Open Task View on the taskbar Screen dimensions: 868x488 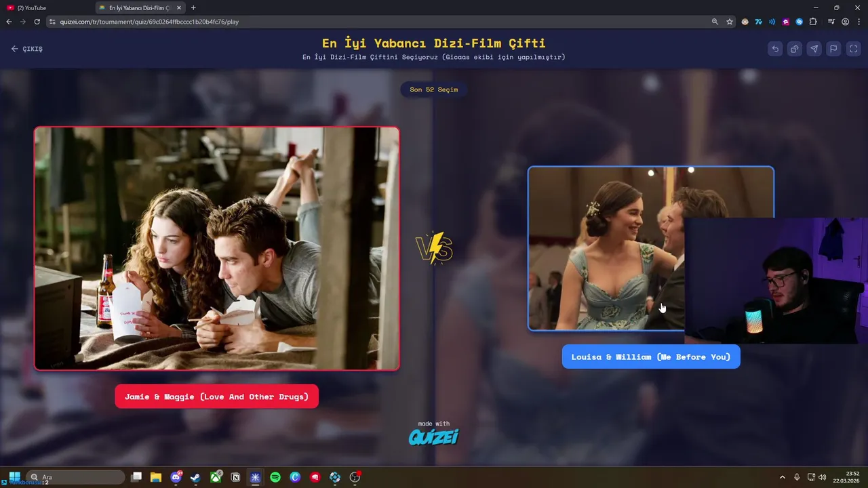[136, 477]
